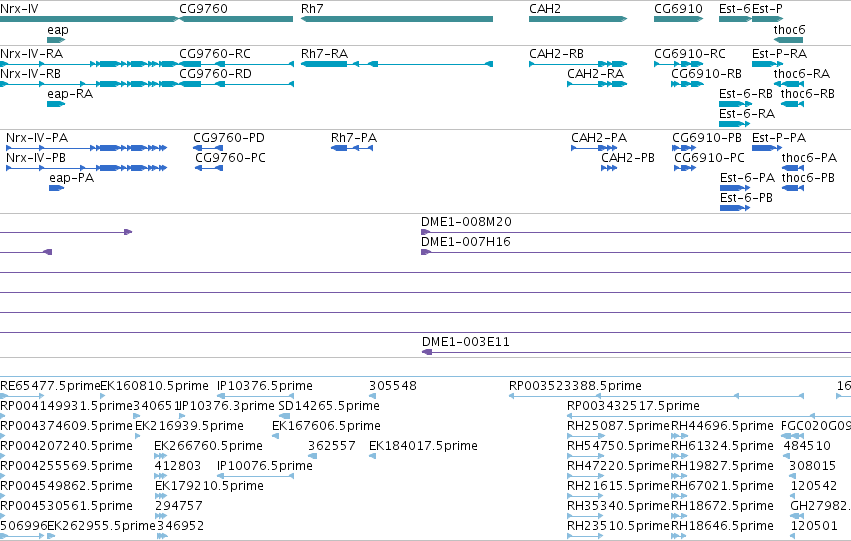This screenshot has height=541, width=851.
Task: Select the Est-6-PB protein label
Action: (747, 198)
